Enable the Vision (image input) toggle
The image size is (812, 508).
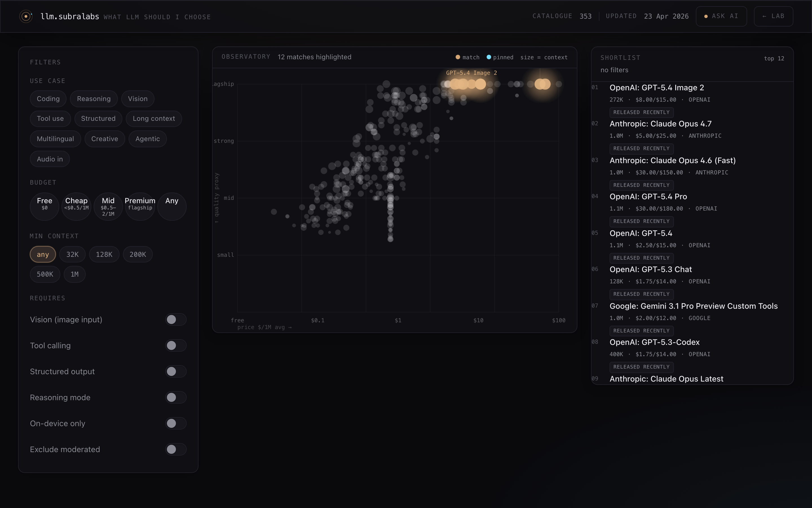[175, 319]
